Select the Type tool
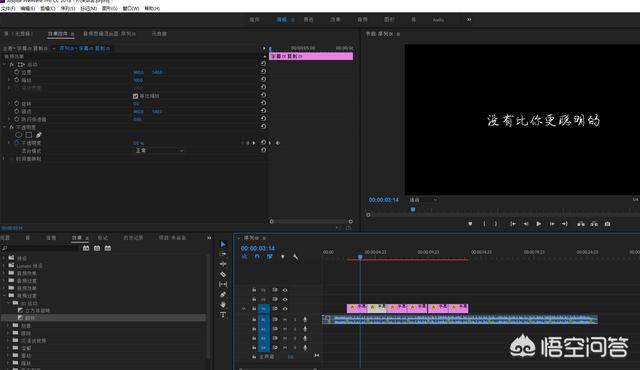The height and width of the screenshot is (370, 640). point(223,315)
